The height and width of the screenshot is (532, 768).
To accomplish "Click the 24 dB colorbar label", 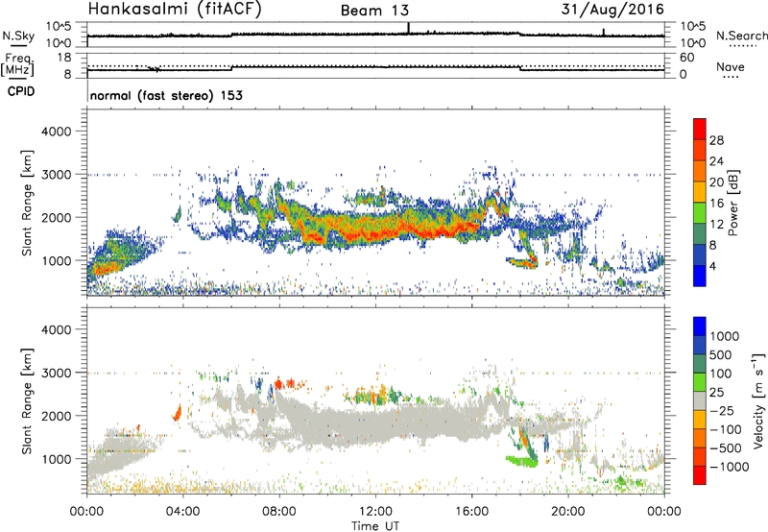I will pos(716,161).
